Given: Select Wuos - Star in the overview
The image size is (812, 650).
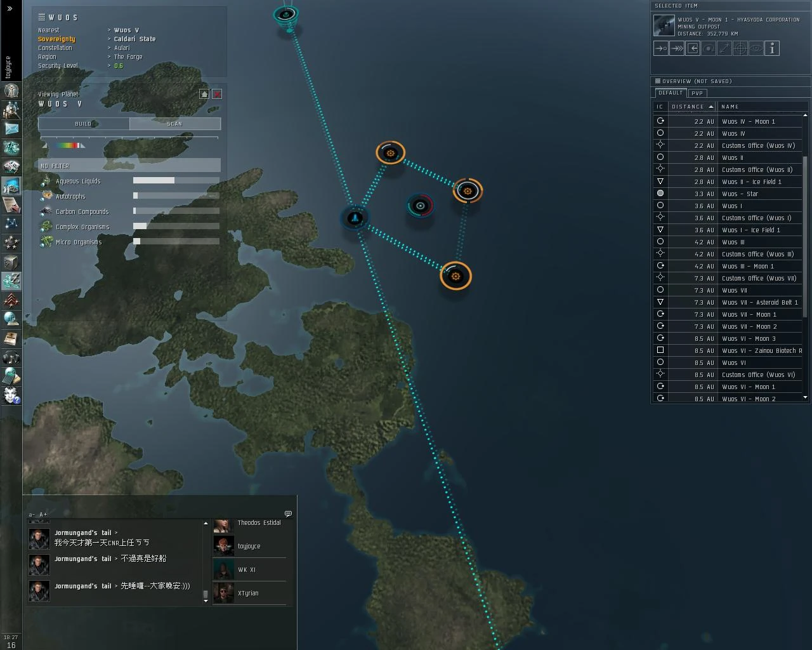Looking at the screenshot, I should (729, 194).
